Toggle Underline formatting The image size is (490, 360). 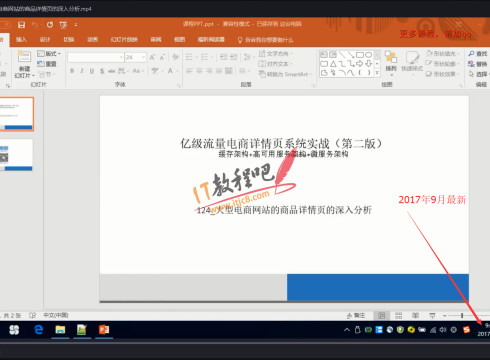point(92,71)
